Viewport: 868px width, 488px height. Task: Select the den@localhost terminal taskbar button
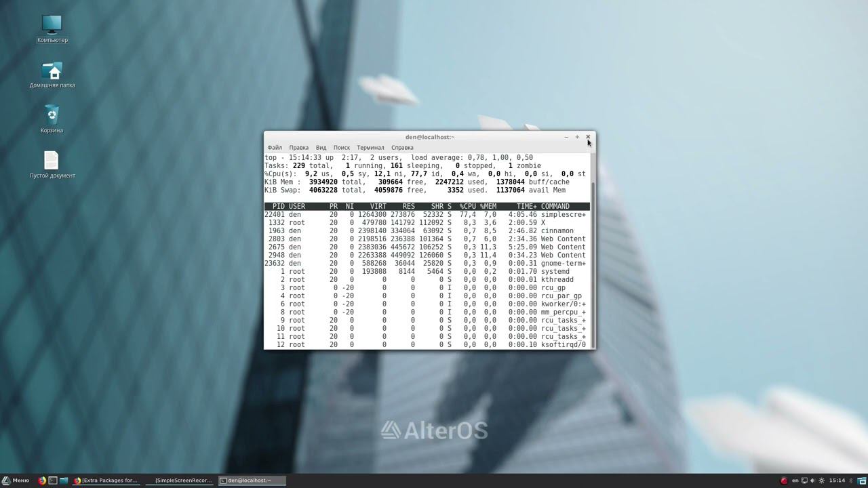[x=252, y=481]
